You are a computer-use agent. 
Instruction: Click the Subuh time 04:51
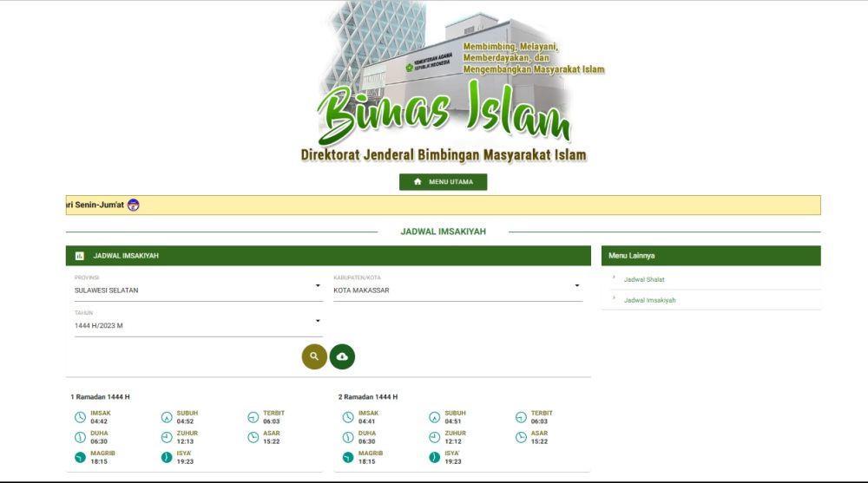(x=453, y=421)
